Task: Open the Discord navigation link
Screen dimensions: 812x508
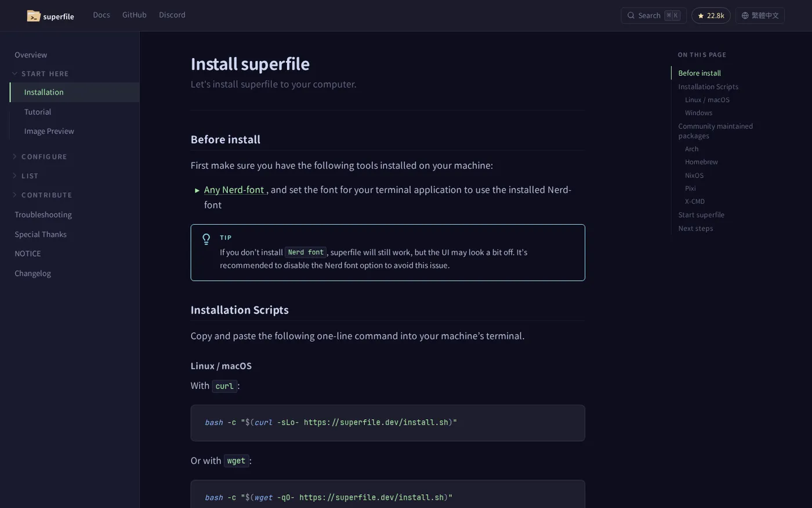Action: click(x=172, y=15)
